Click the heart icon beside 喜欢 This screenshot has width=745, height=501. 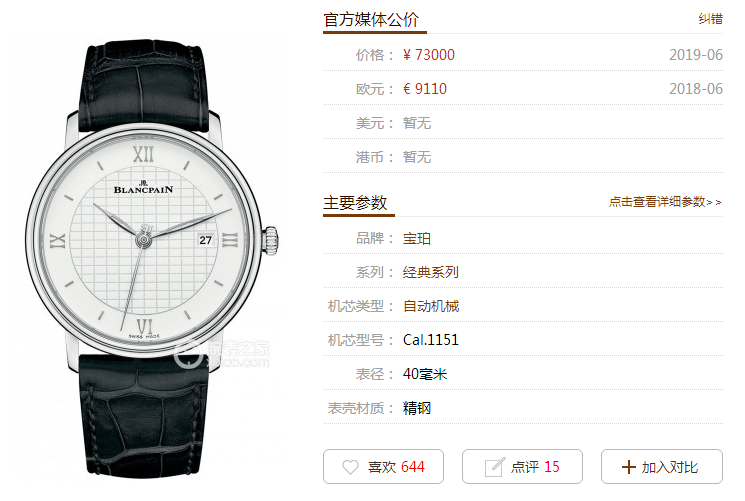pyautogui.click(x=350, y=467)
